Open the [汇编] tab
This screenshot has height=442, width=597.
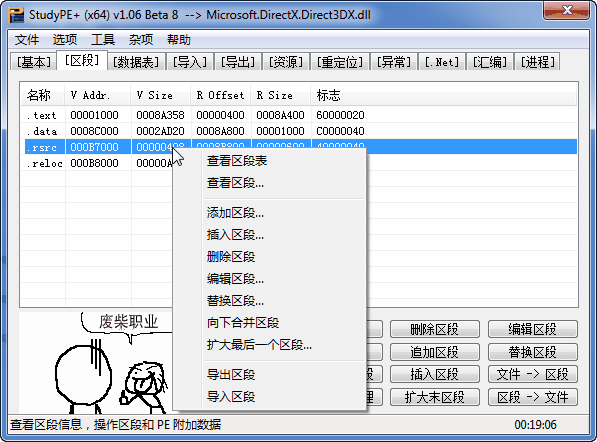490,62
